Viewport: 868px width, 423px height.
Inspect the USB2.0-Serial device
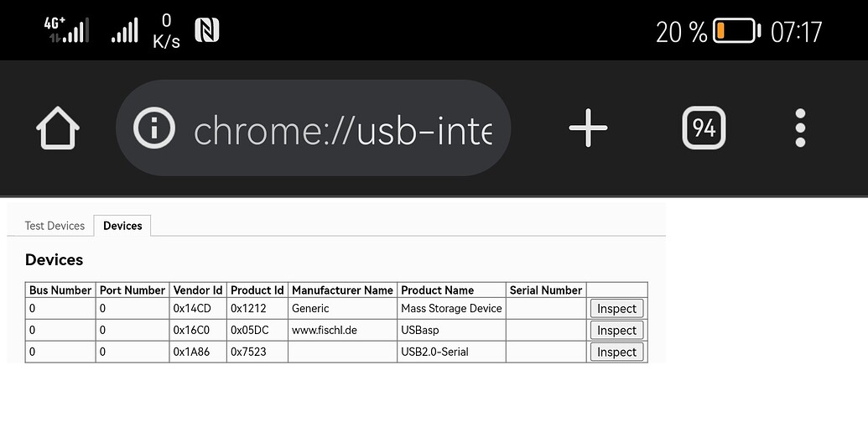pos(616,352)
